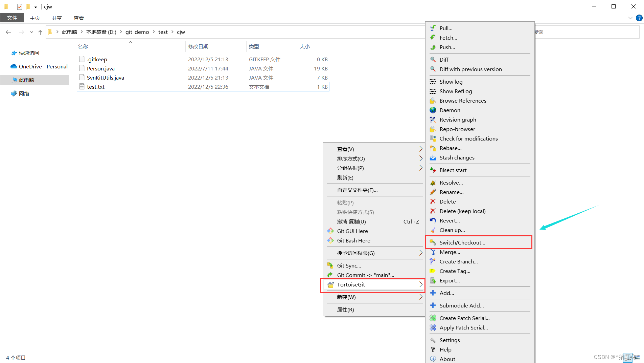The height and width of the screenshot is (363, 644).
Task: Click the Merge icon
Action: pos(433,252)
